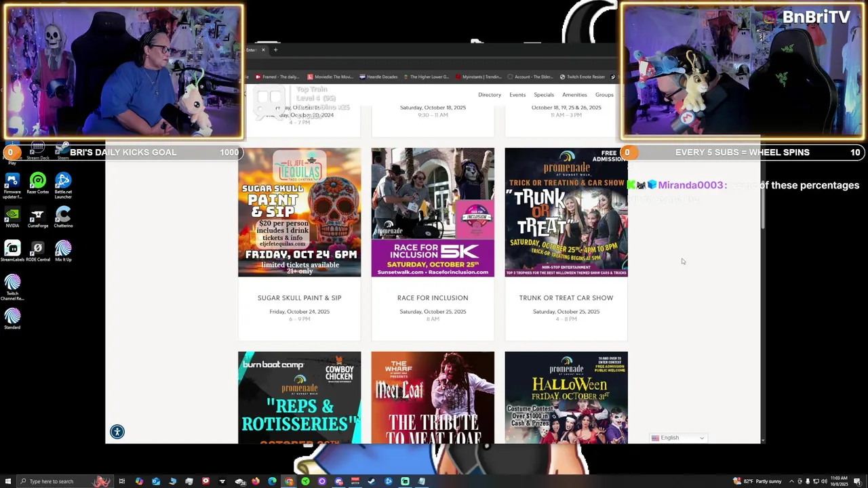The width and height of the screenshot is (868, 488).
Task: Open the Firmware updater desktop icon
Action: pos(12,185)
